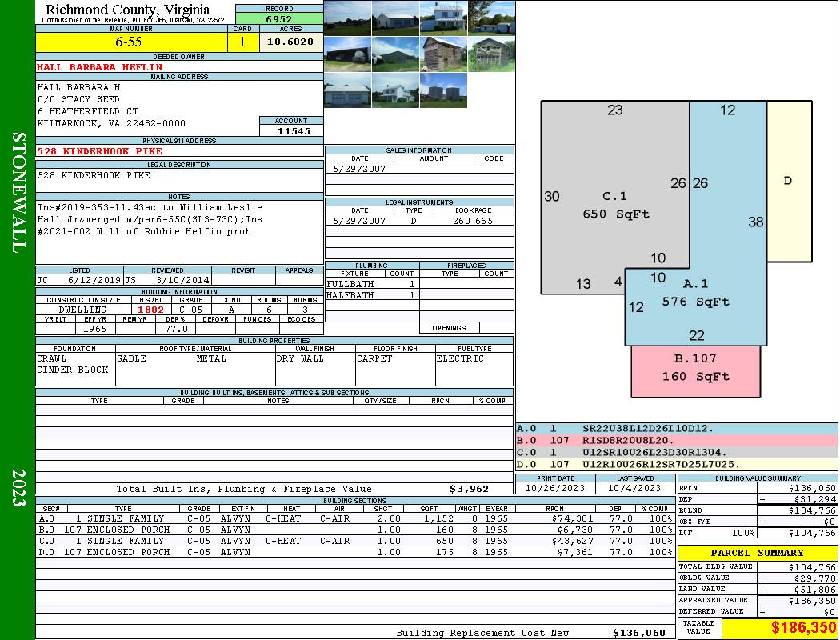The height and width of the screenshot is (640, 840).
Task: Click account number 11545
Action: 294,130
